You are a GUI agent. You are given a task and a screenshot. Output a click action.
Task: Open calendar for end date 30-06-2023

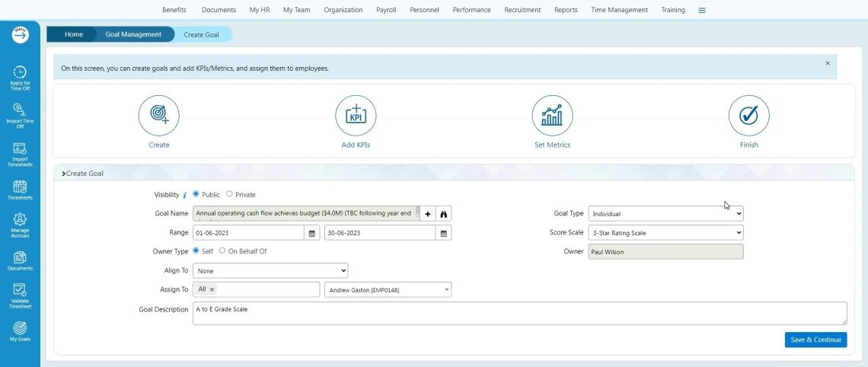pos(443,233)
